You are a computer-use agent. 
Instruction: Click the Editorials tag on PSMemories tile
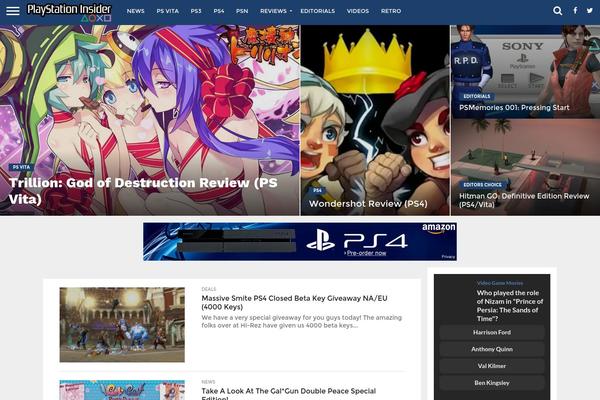click(477, 96)
